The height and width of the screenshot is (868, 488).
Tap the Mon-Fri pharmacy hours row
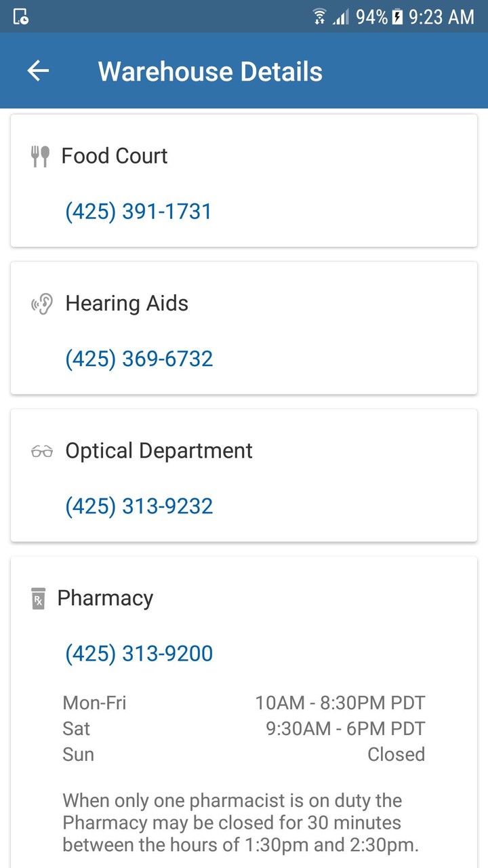244,703
